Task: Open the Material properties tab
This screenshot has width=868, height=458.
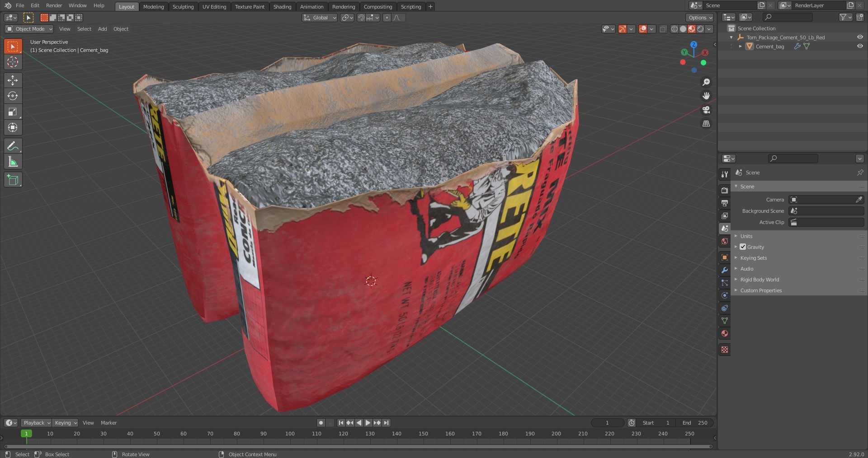Action: (x=725, y=333)
